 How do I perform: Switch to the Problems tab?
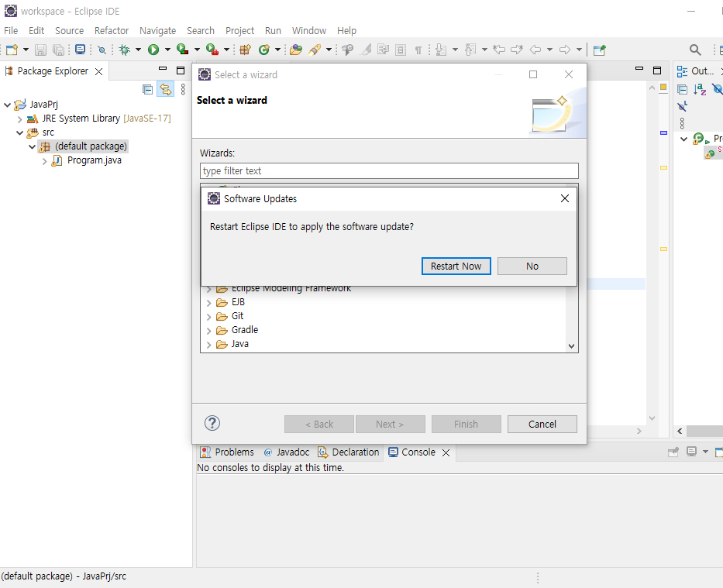pyautogui.click(x=227, y=452)
